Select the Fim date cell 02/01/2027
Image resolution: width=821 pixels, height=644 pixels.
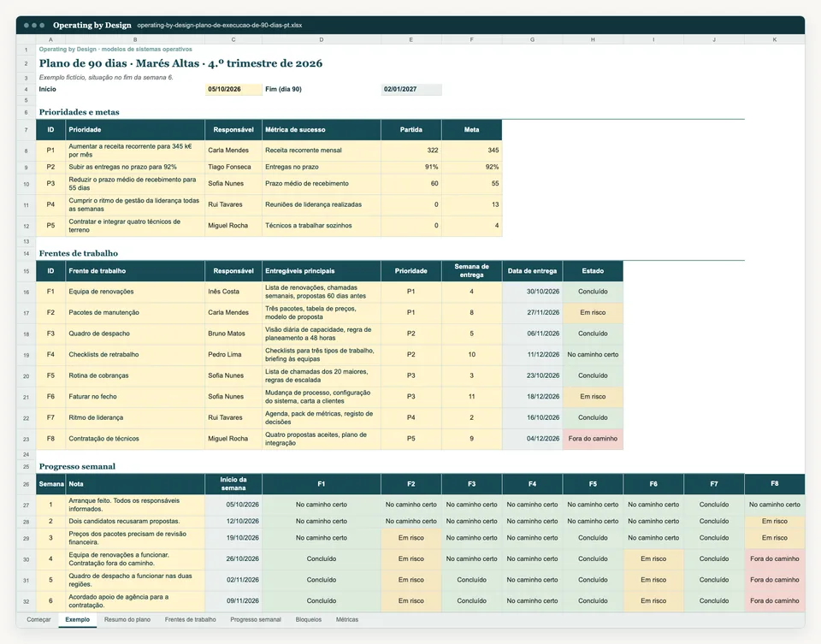point(411,90)
